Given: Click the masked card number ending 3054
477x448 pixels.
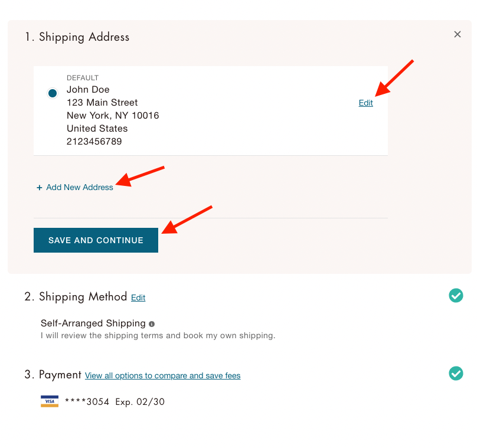Looking at the screenshot, I should click(x=87, y=402).
